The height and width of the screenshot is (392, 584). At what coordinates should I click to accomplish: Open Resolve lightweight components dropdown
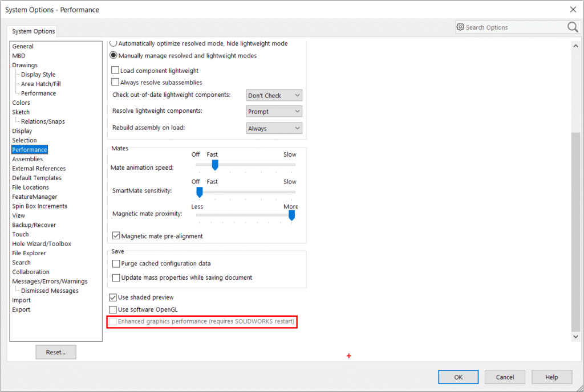click(274, 111)
